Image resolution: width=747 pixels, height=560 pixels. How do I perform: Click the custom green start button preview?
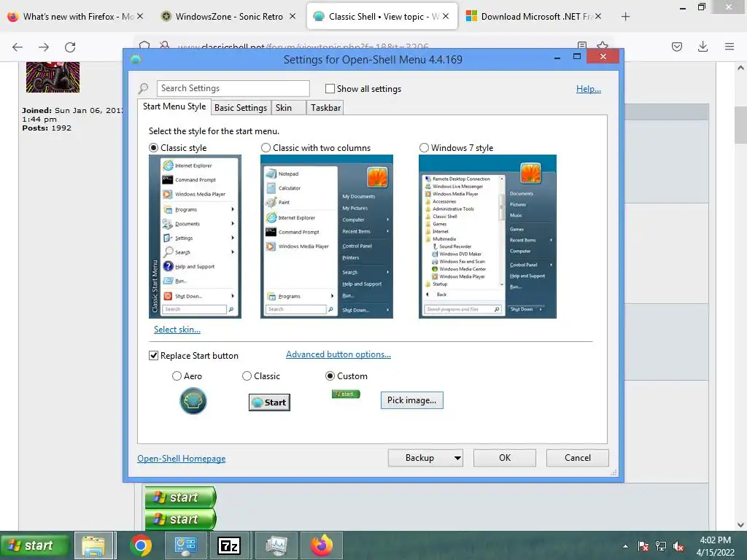point(346,394)
